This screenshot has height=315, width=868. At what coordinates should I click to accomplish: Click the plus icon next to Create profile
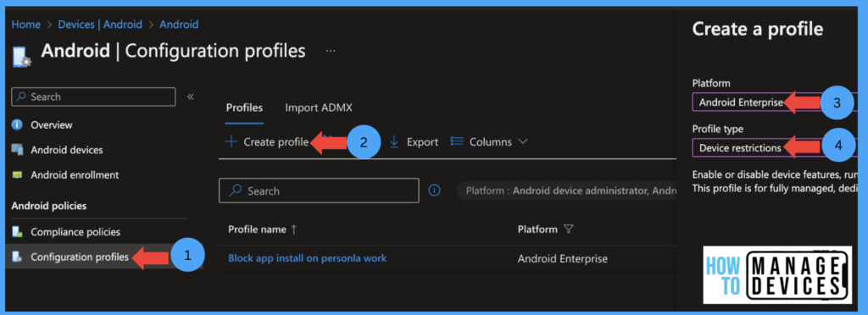click(231, 142)
